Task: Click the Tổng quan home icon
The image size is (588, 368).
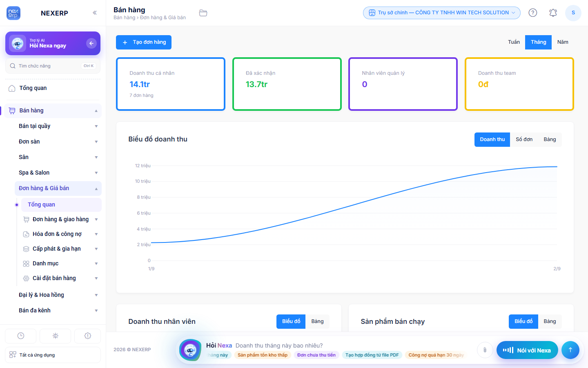Action: pyautogui.click(x=12, y=88)
